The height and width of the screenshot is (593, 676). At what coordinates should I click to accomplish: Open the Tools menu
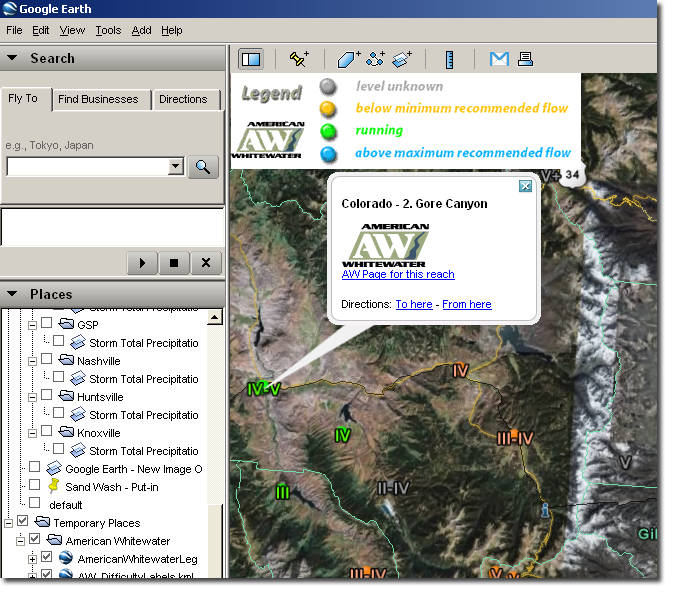(x=108, y=31)
